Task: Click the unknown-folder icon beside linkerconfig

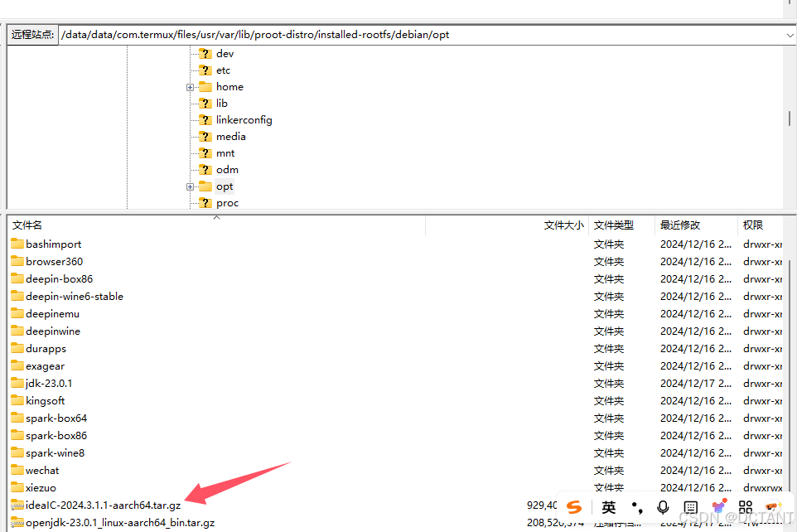Action: pyautogui.click(x=205, y=120)
